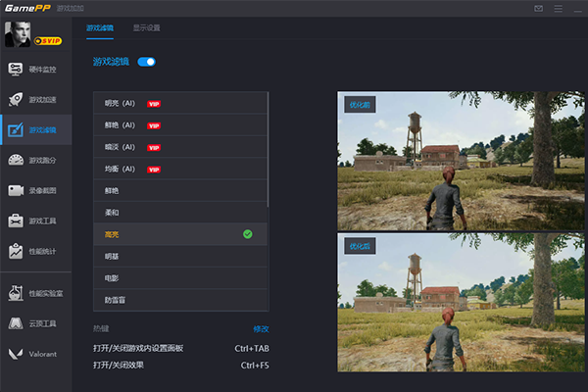Click the VIP badge on 明亮 (AI) row
Screen dimensions: 588x392
point(154,104)
